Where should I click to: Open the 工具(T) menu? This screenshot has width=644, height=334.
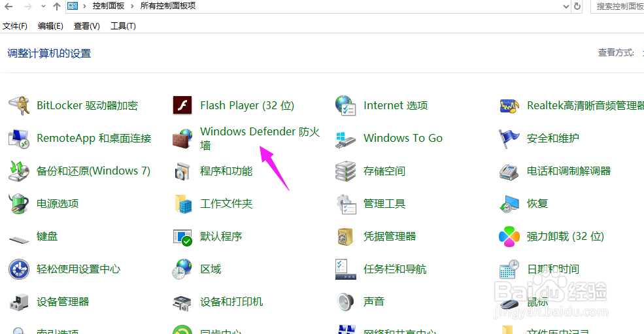pos(123,26)
